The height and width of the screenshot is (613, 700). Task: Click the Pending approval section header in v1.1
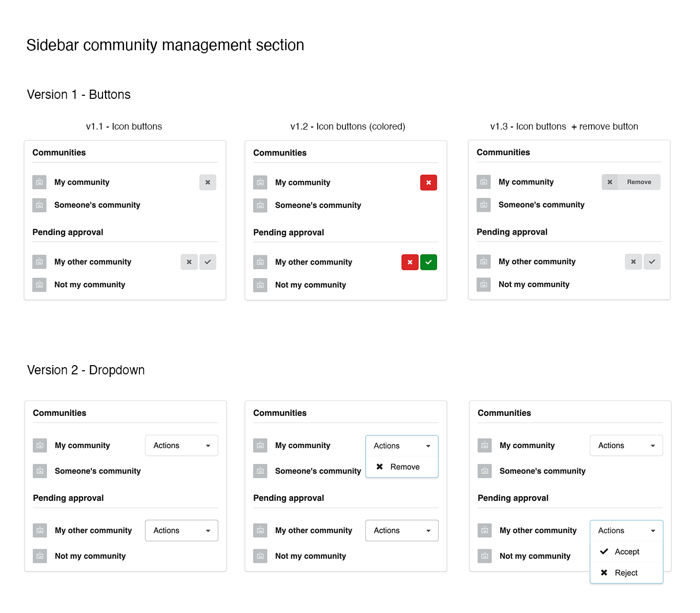pos(68,232)
